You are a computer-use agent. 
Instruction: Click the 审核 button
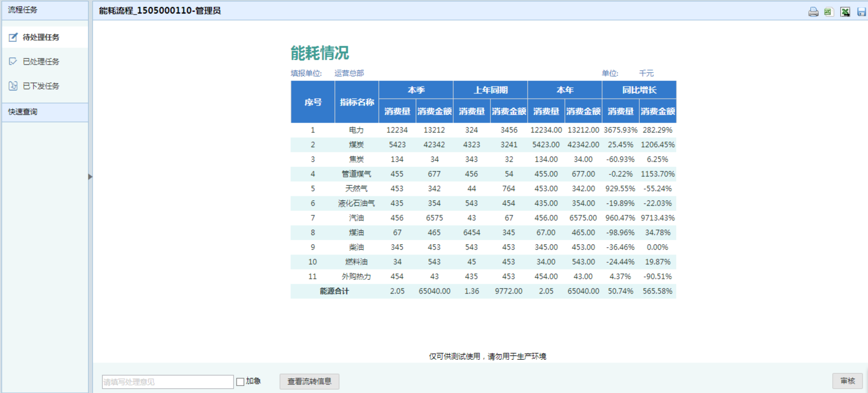tap(847, 381)
